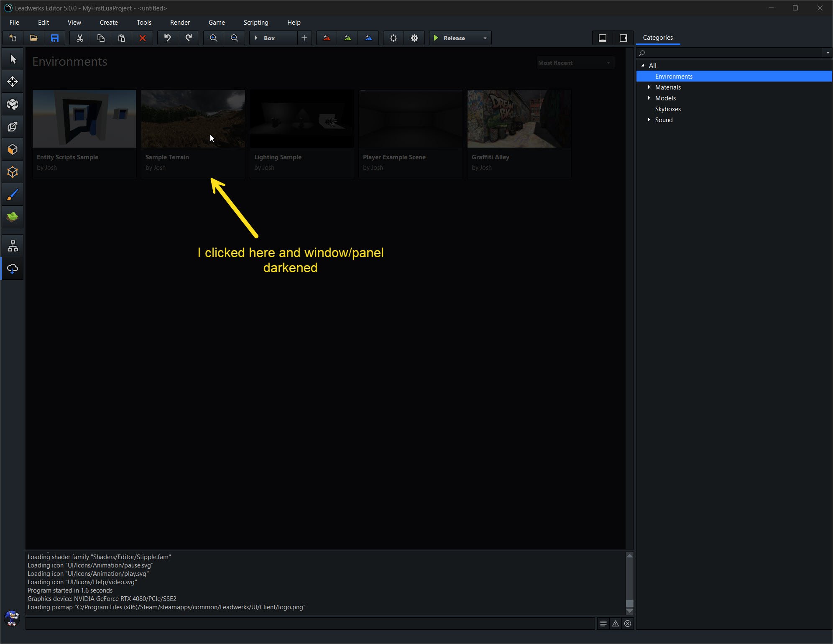Open the cloud download asset browser icon

13,268
